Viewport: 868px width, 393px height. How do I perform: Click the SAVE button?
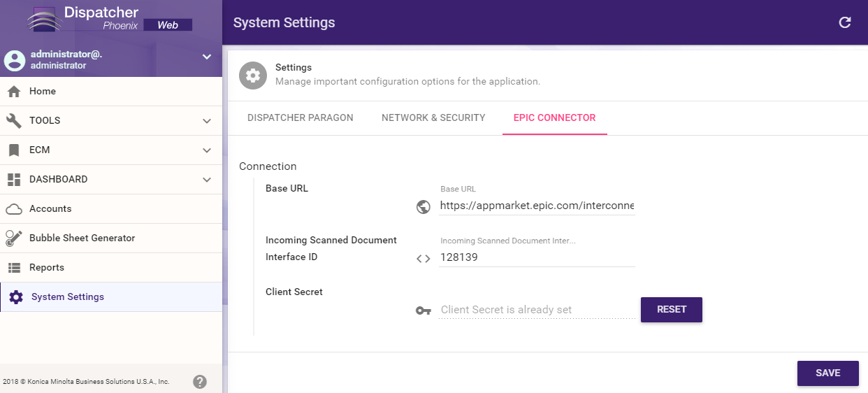pyautogui.click(x=828, y=373)
